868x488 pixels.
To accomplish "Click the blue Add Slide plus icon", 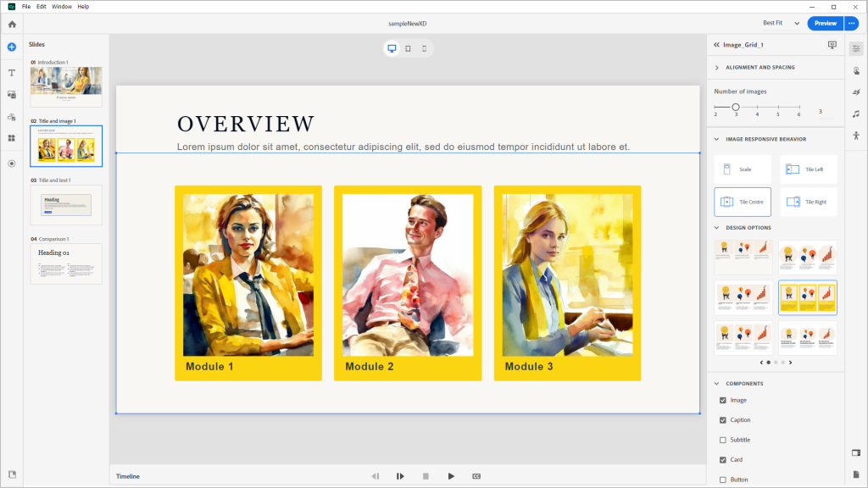I will click(12, 47).
